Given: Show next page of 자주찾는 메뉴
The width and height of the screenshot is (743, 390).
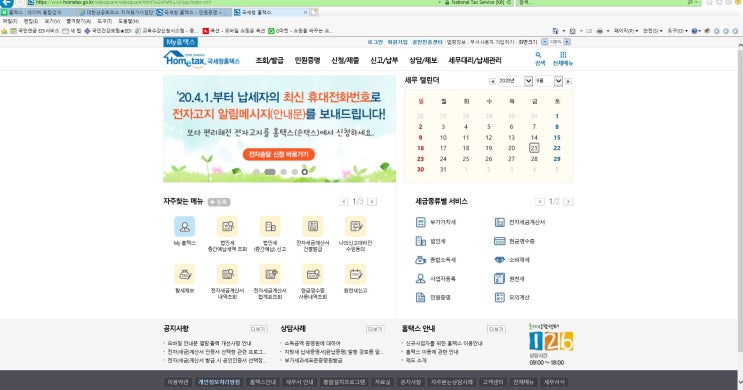Looking at the screenshot, I should tap(372, 202).
